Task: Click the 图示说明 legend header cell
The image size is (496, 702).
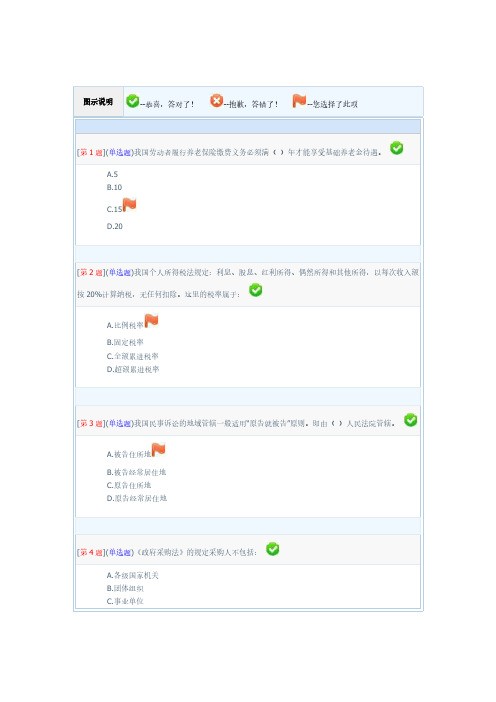Action: (x=98, y=102)
